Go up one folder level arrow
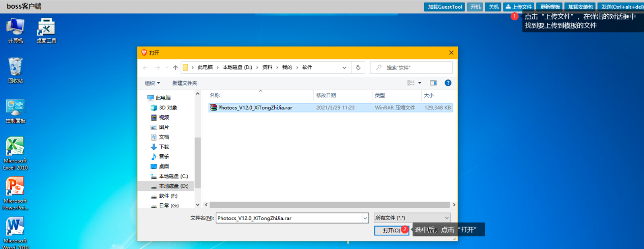The image size is (644, 249). (175, 67)
